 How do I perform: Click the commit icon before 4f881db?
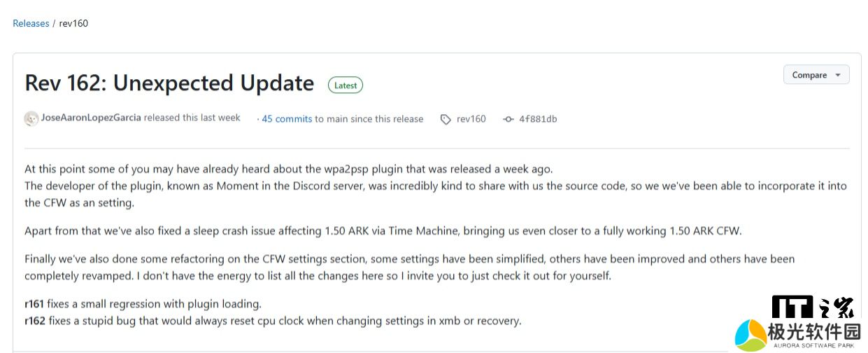coord(508,119)
